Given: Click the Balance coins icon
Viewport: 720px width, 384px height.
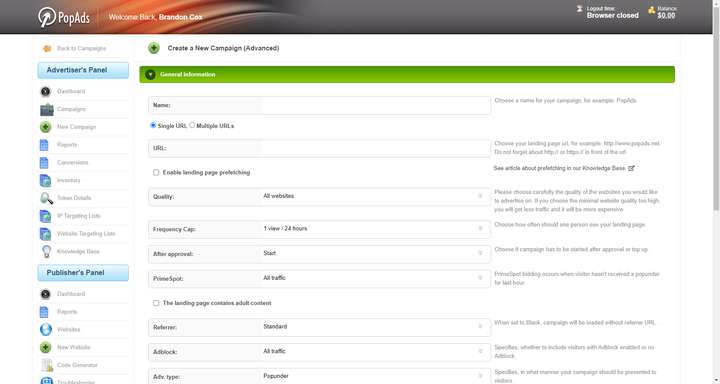Looking at the screenshot, I should (651, 10).
